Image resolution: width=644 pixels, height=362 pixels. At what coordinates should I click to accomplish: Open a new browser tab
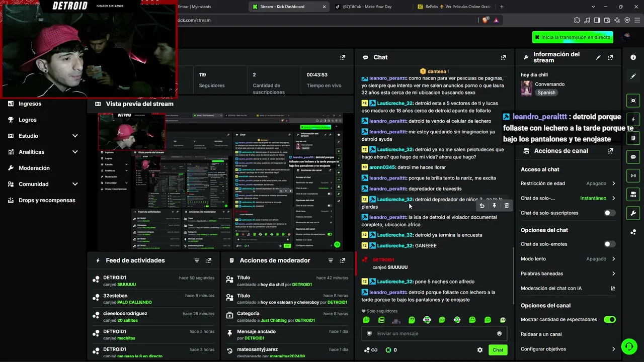pyautogui.click(x=502, y=7)
